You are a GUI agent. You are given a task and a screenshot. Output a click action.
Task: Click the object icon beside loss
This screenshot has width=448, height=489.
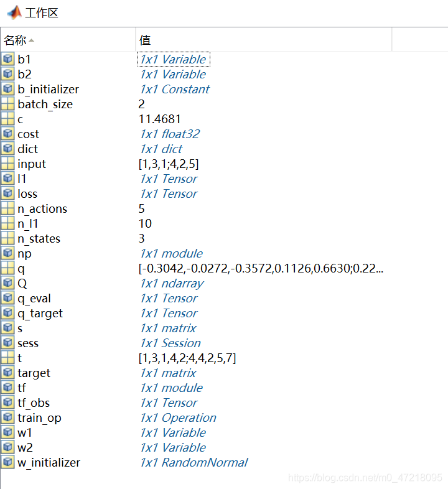(x=7, y=193)
